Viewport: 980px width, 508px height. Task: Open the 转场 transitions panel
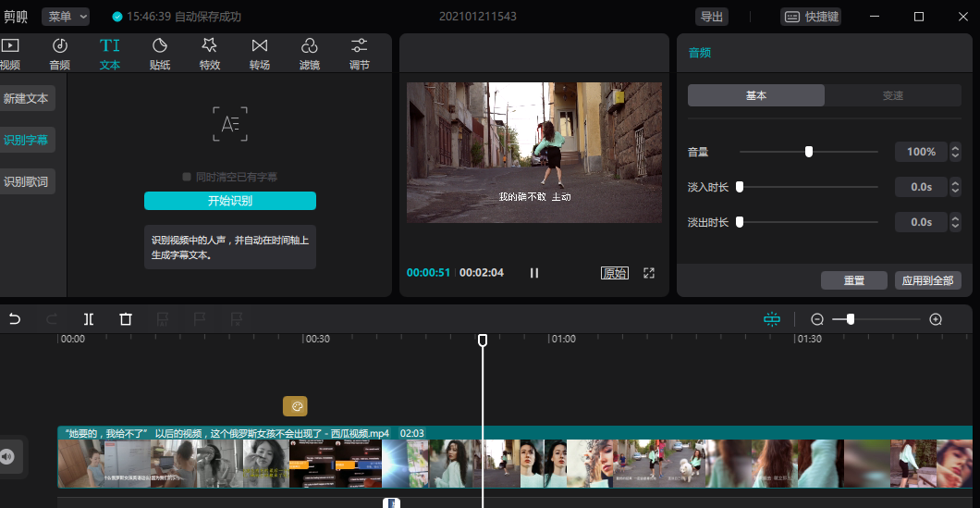point(260,54)
